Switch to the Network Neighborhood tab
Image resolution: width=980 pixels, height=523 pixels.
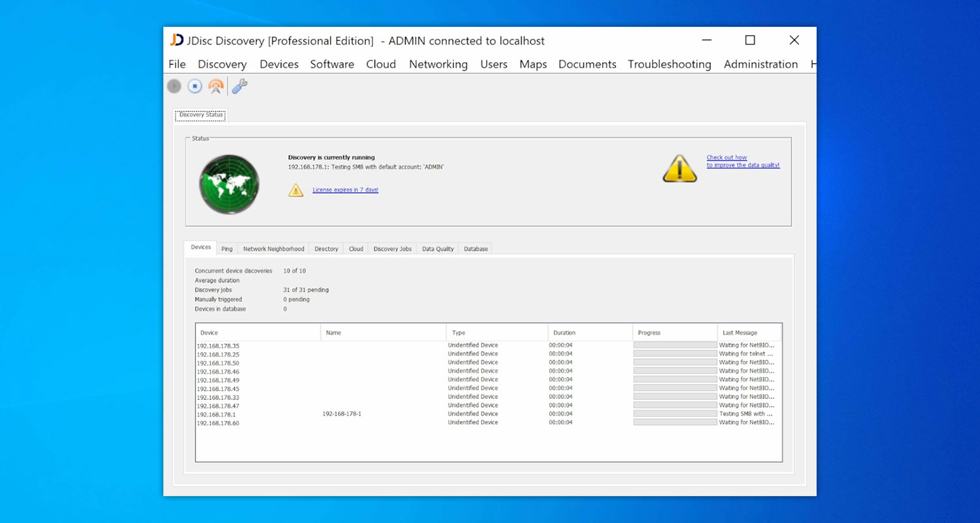pyautogui.click(x=274, y=249)
